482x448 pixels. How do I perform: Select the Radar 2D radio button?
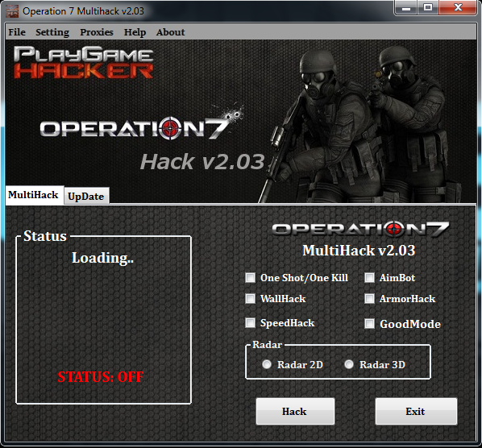[267, 364]
